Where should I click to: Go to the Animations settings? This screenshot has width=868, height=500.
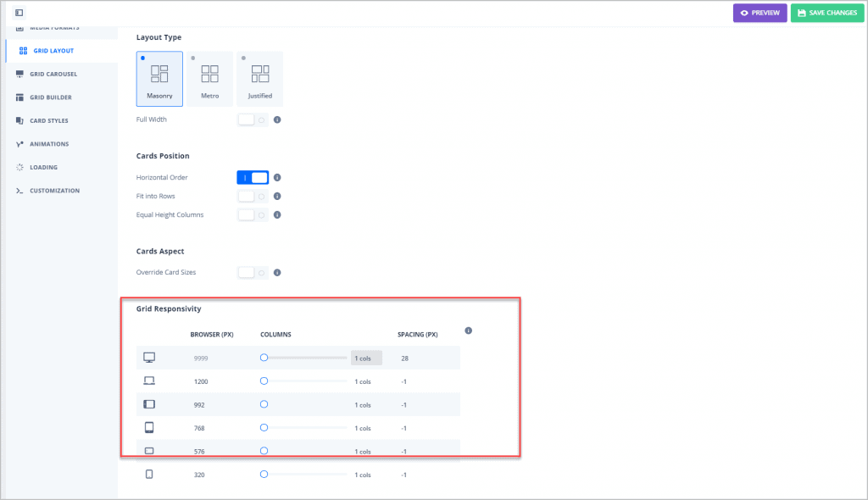tap(48, 144)
